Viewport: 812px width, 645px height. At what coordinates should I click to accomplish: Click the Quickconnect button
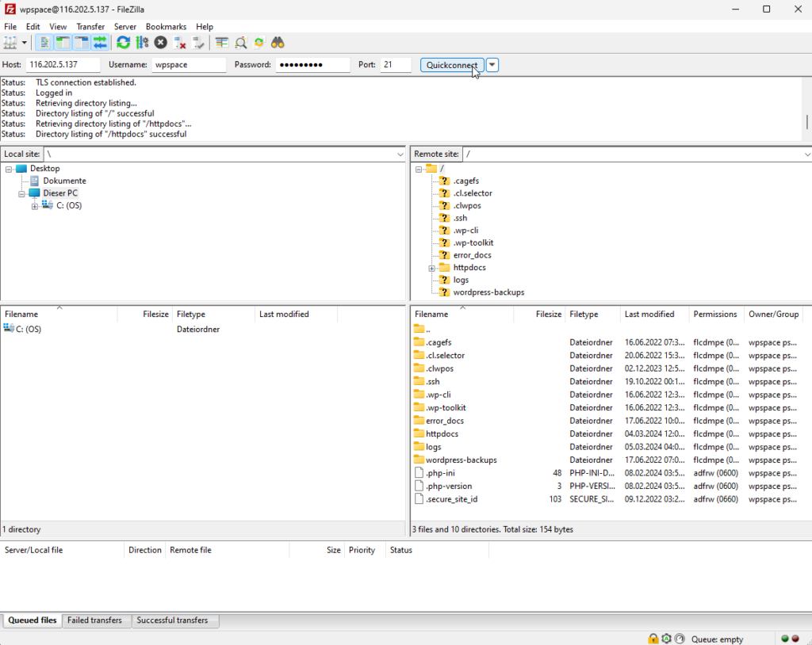tap(452, 65)
